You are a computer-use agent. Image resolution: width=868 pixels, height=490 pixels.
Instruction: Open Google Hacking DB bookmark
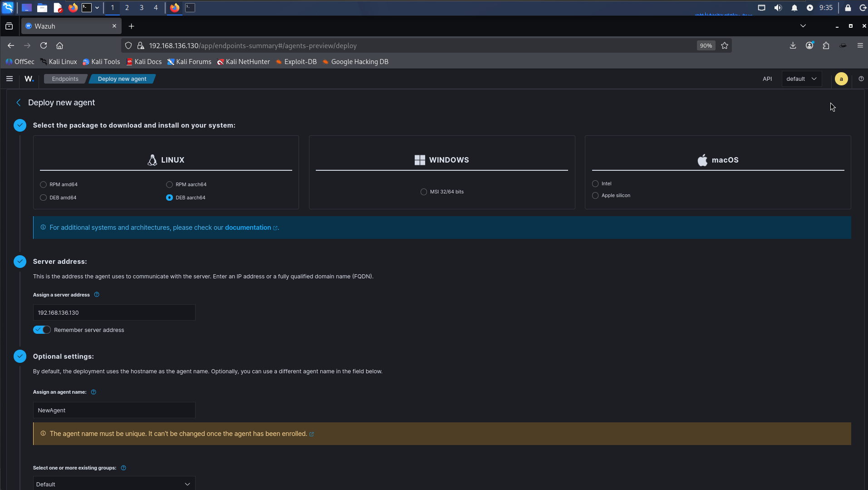[x=355, y=62]
